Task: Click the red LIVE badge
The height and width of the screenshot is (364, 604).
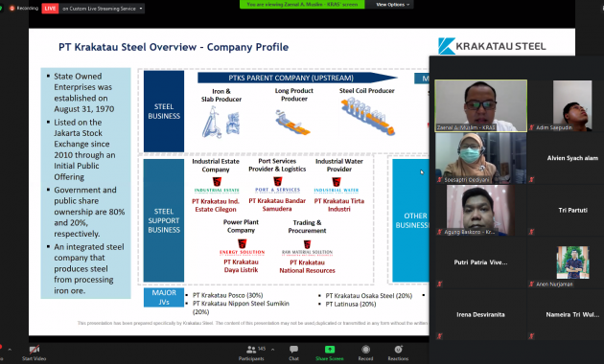Action: click(50, 8)
